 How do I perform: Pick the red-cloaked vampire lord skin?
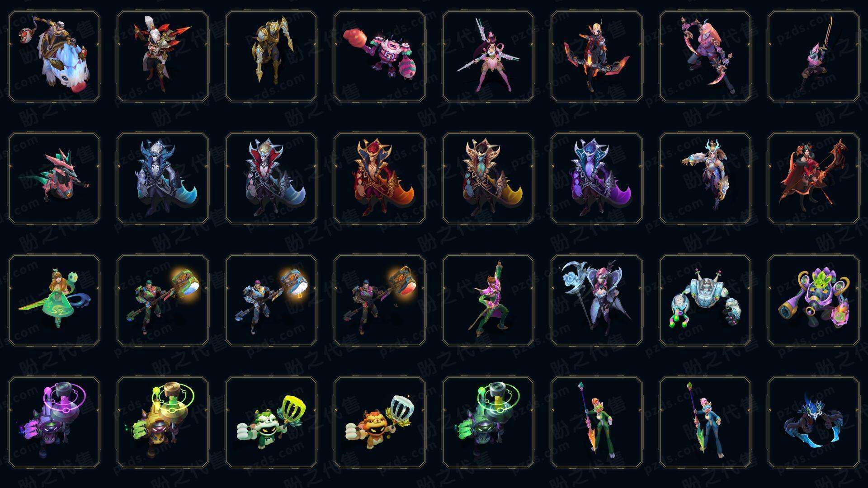pyautogui.click(x=380, y=178)
